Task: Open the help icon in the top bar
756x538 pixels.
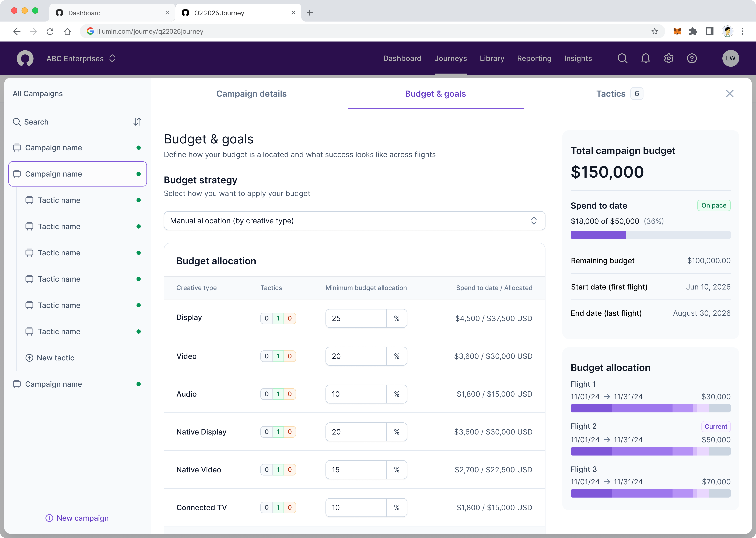Action: [692, 58]
